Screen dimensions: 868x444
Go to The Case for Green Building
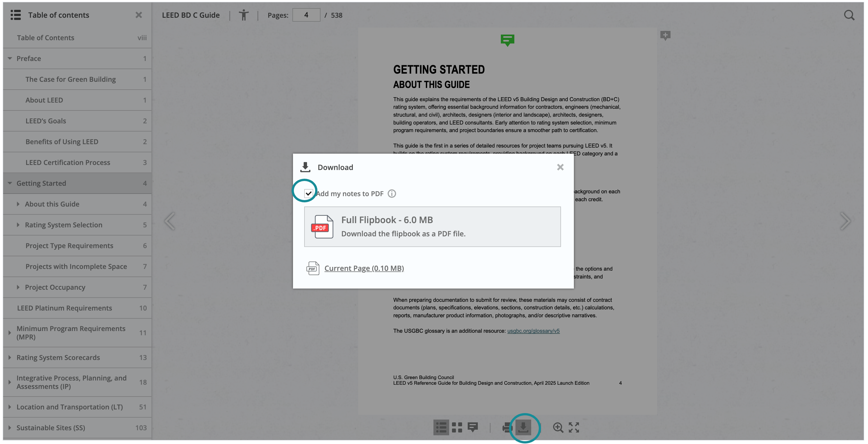(77, 79)
